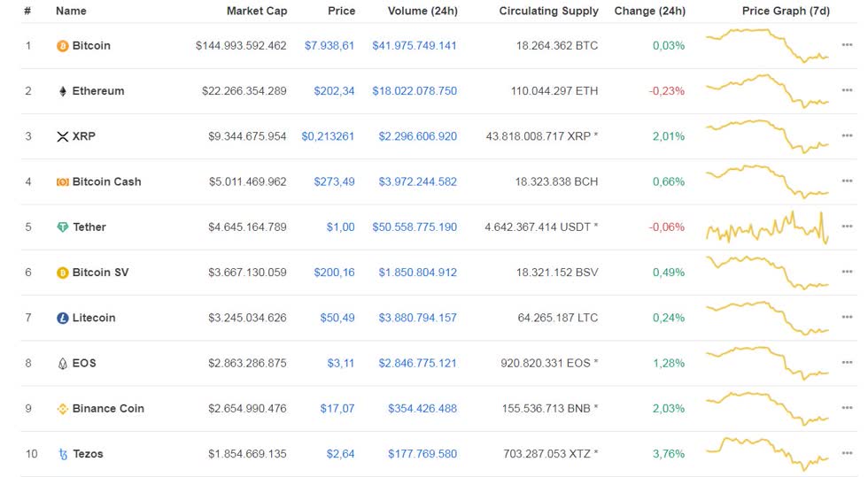
Task: Open the three-dot menu for XRP
Action: (847, 135)
